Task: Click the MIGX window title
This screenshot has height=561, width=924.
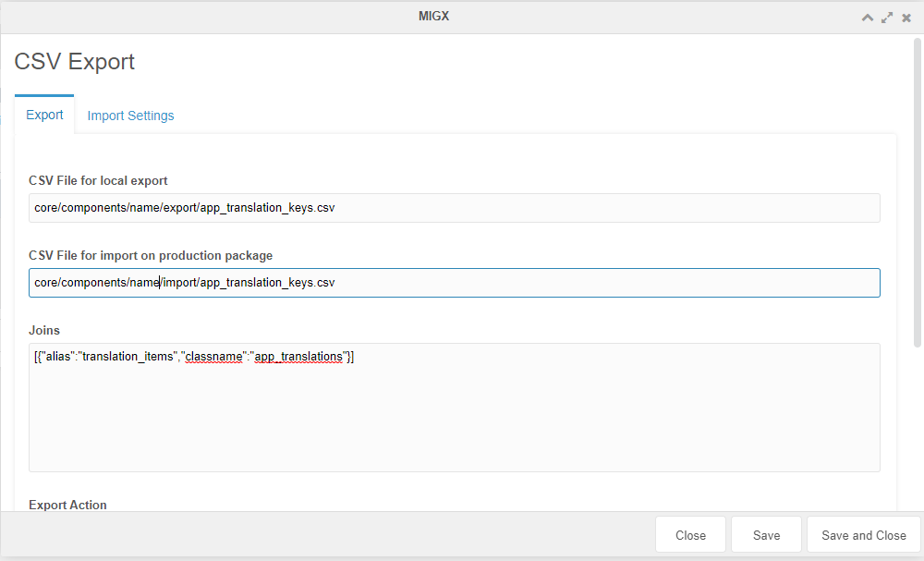Action: [x=433, y=17]
